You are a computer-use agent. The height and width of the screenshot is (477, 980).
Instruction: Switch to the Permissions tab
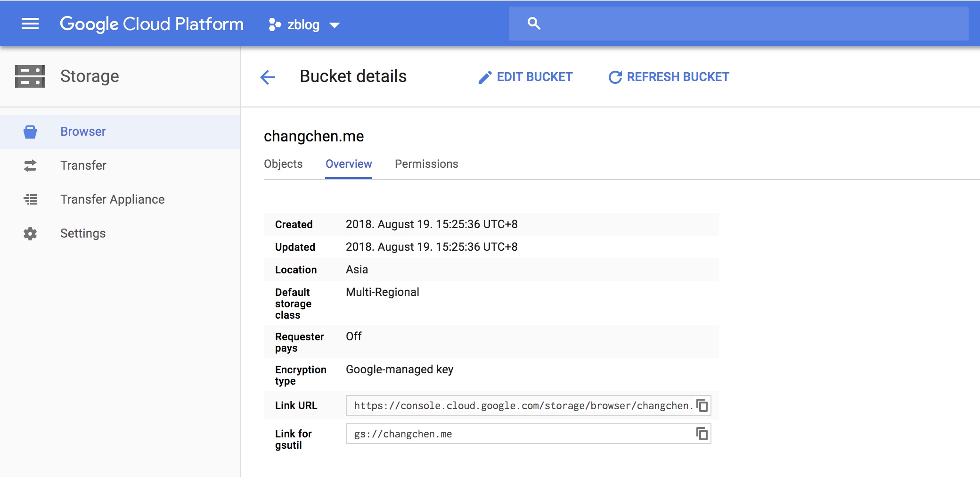pyautogui.click(x=426, y=164)
